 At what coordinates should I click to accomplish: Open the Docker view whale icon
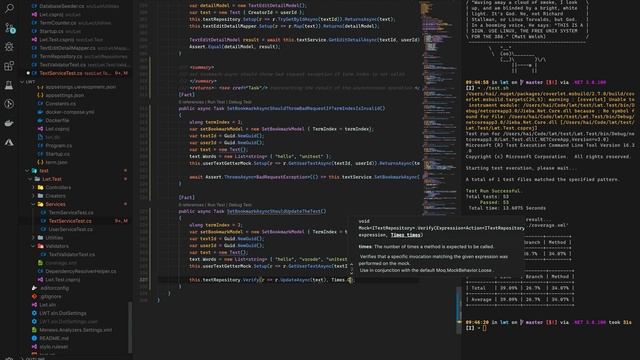tap(9, 123)
